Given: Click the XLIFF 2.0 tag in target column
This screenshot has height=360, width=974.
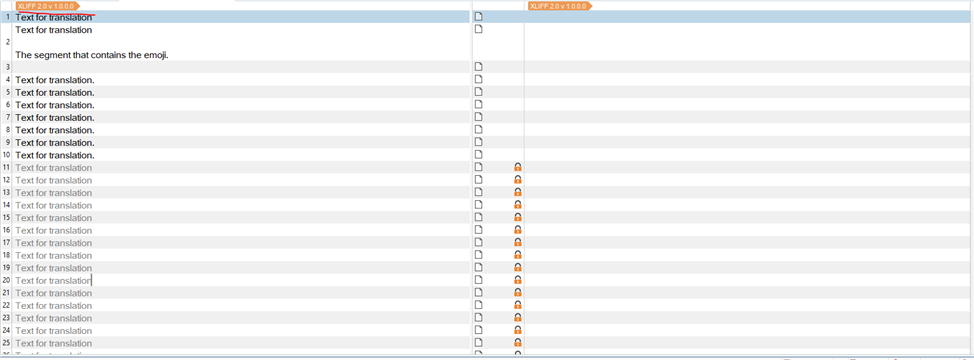Looking at the screenshot, I should 560,6.
